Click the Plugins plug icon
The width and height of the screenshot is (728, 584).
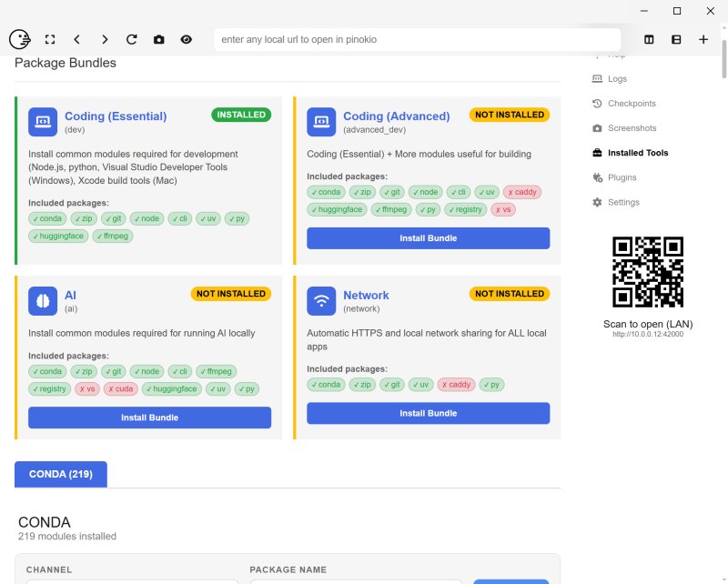click(597, 177)
